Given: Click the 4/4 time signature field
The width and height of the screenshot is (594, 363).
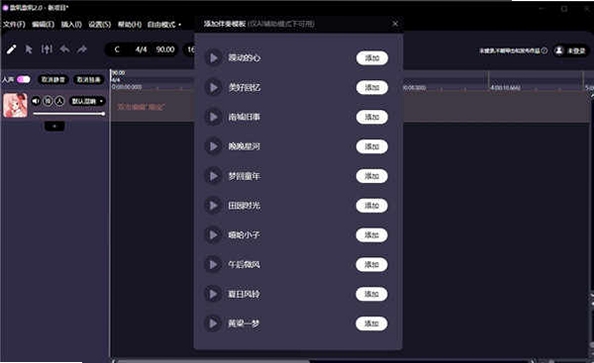Looking at the screenshot, I should [x=141, y=50].
